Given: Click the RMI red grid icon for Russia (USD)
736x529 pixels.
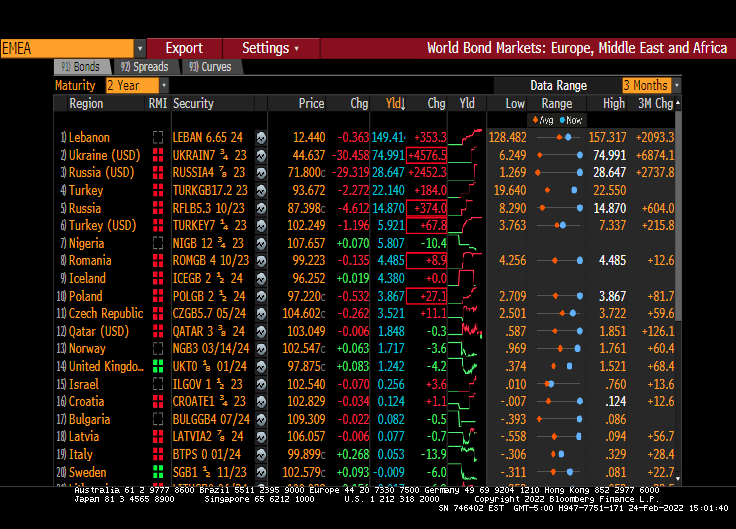Looking at the screenshot, I should click(x=158, y=173).
